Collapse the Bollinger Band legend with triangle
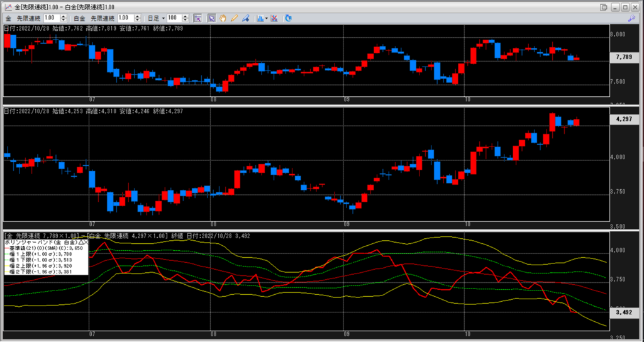 80,242
